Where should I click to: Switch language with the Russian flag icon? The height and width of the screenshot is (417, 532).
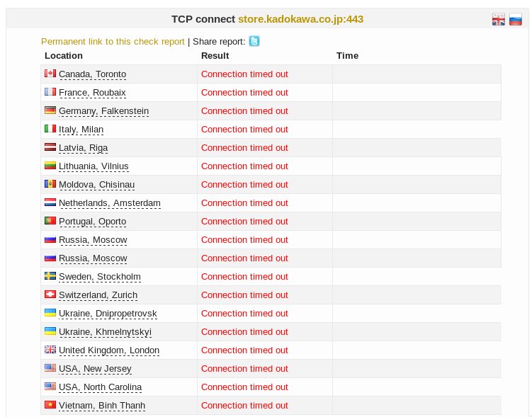(516, 20)
